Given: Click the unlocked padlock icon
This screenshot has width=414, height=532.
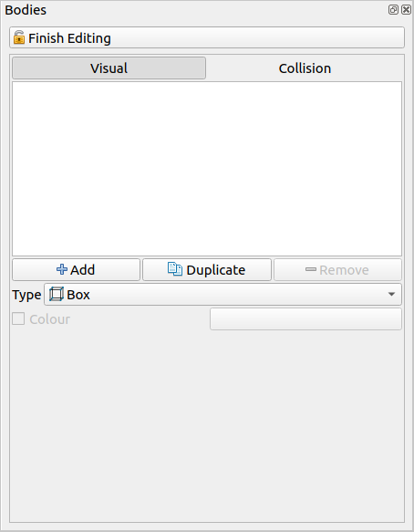Looking at the screenshot, I should click(19, 37).
